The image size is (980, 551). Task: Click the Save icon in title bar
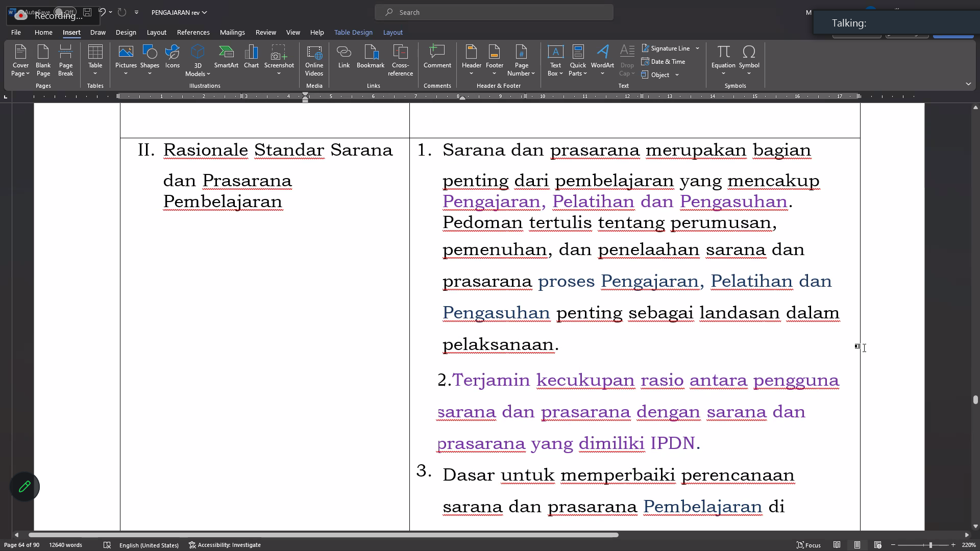point(87,12)
